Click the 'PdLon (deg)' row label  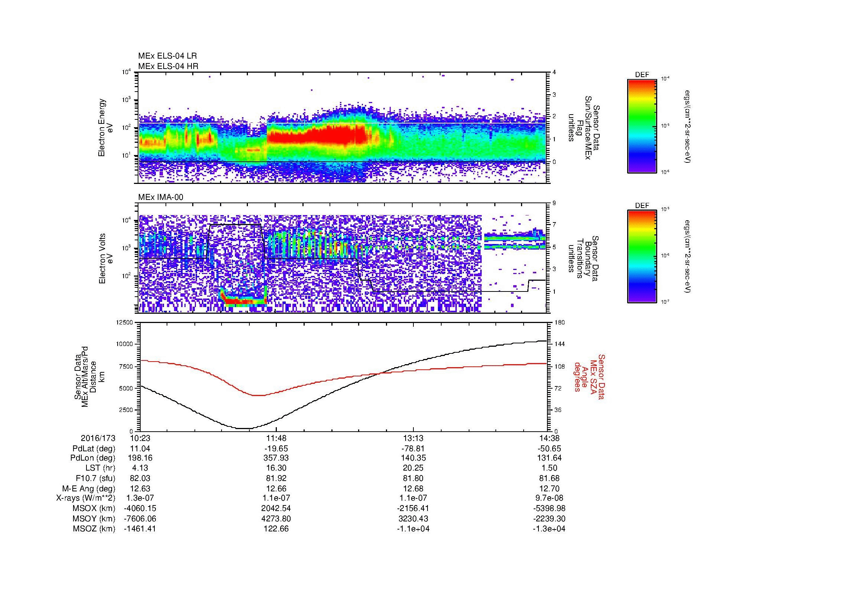94,458
